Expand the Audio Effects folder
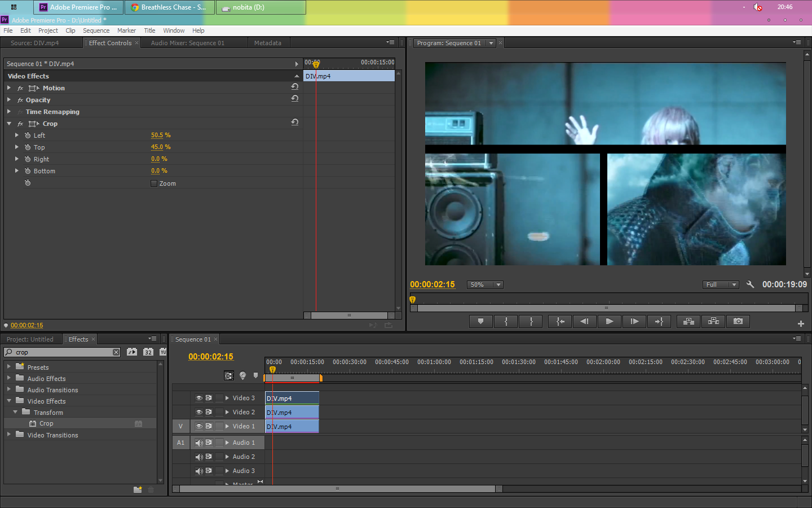Image resolution: width=812 pixels, height=508 pixels. point(9,378)
